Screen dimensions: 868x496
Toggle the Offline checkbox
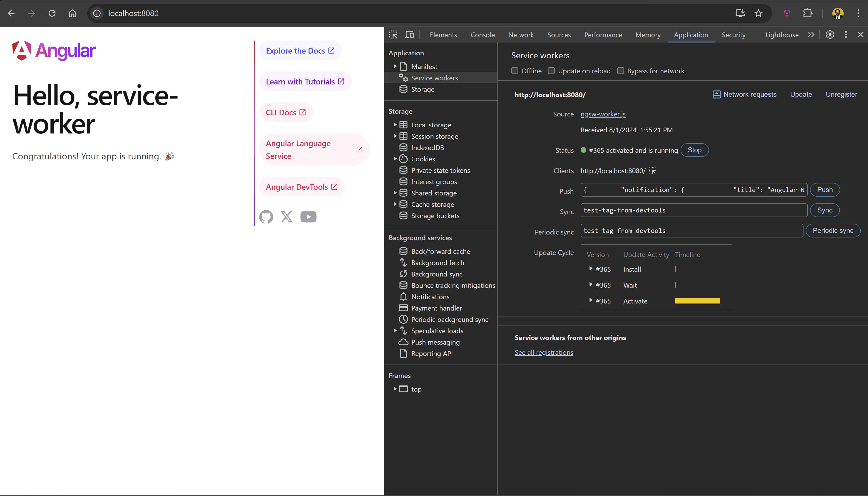pyautogui.click(x=515, y=70)
